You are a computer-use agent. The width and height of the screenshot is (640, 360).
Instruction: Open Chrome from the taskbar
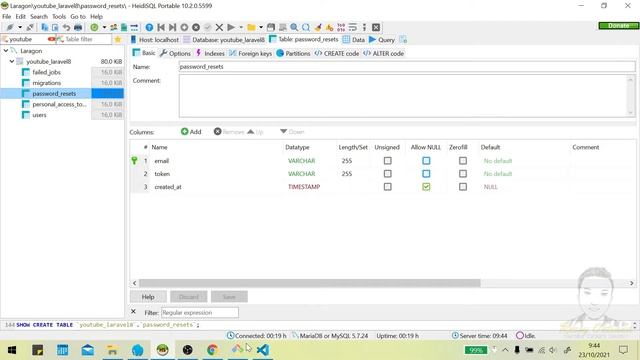click(x=212, y=350)
